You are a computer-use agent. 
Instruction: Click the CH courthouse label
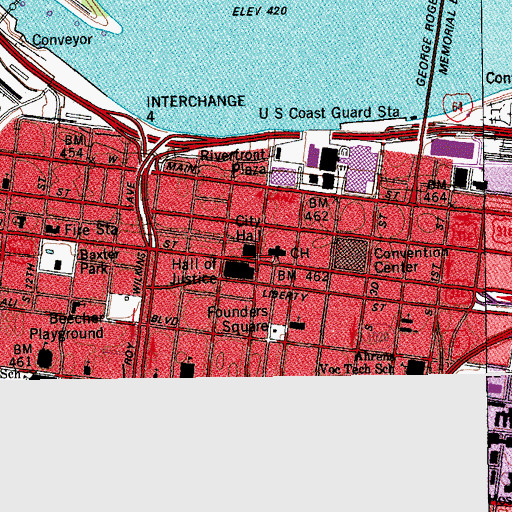tap(299, 253)
